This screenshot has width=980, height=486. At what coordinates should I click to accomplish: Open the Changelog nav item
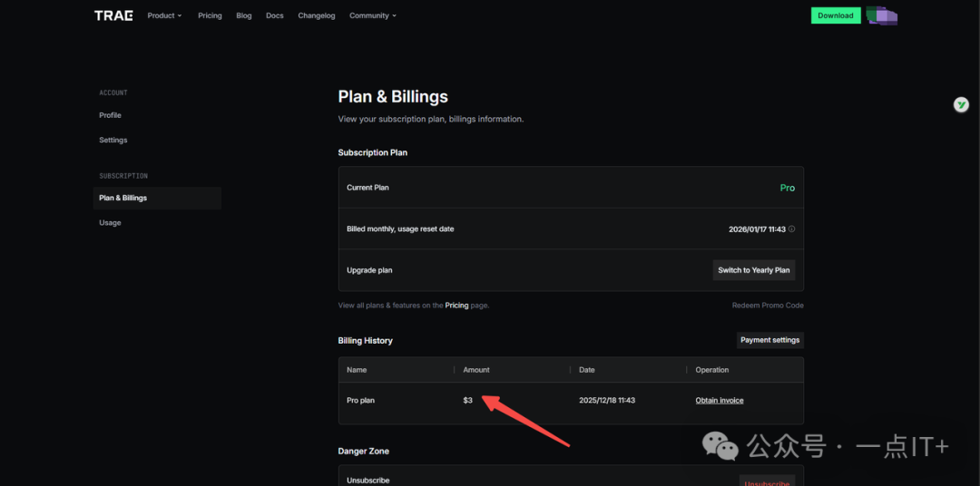[317, 15]
